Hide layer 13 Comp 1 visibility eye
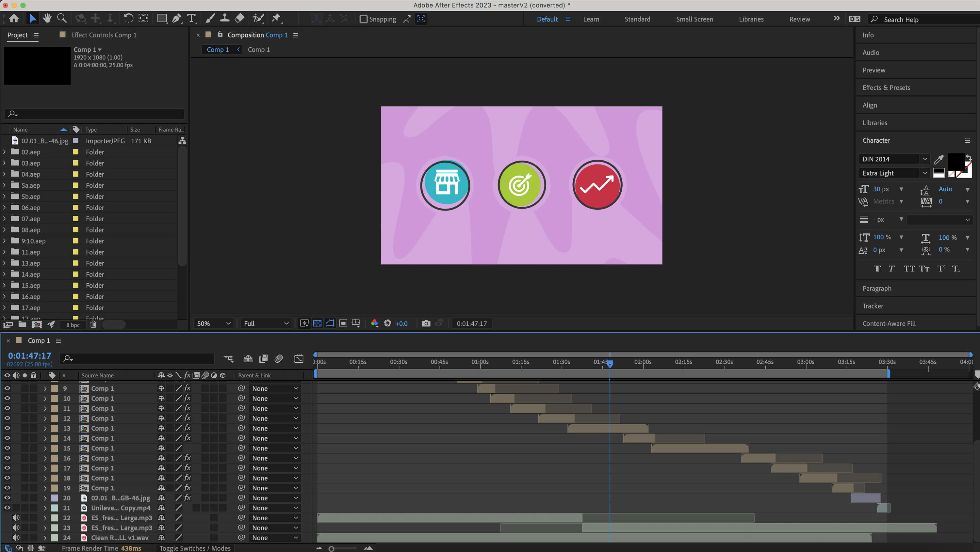Viewport: 980px width, 552px height. (x=7, y=428)
